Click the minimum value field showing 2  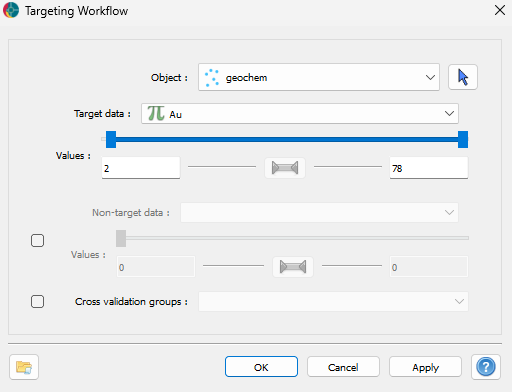click(141, 168)
